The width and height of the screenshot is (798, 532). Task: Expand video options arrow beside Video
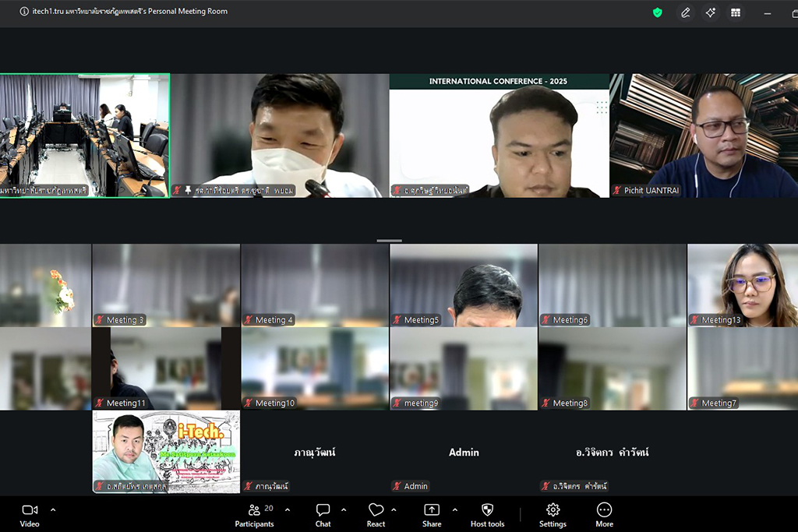(53, 510)
